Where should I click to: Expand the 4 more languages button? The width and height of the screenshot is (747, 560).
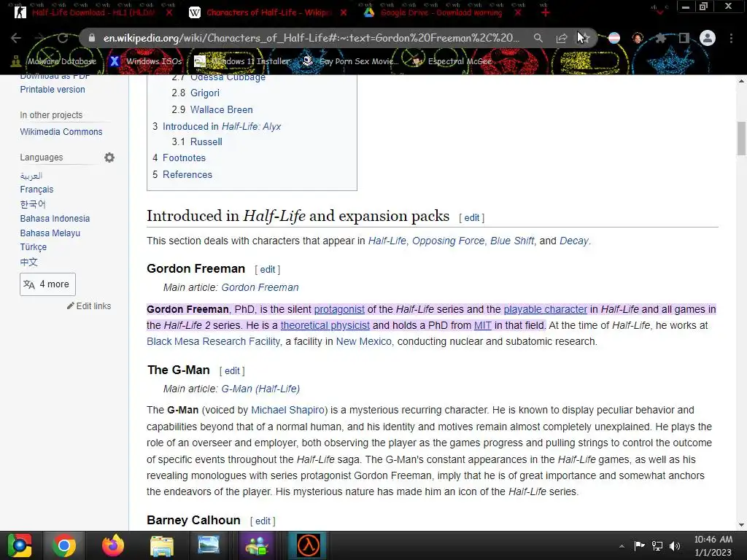47,284
